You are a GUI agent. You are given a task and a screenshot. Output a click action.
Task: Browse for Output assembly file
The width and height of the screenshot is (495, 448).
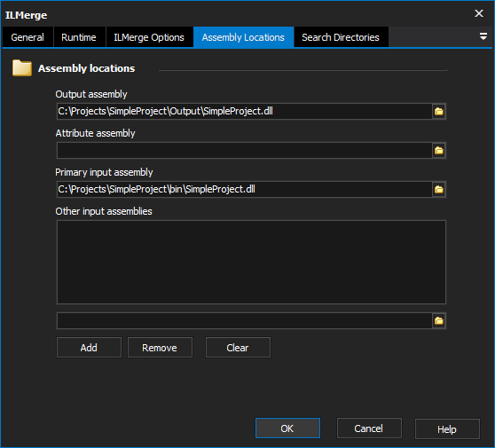pyautogui.click(x=439, y=112)
